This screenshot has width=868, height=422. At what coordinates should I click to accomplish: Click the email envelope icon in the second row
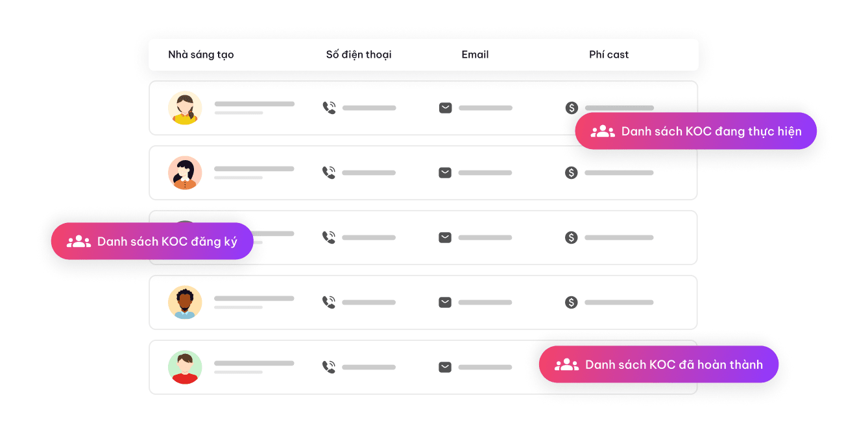(x=445, y=172)
